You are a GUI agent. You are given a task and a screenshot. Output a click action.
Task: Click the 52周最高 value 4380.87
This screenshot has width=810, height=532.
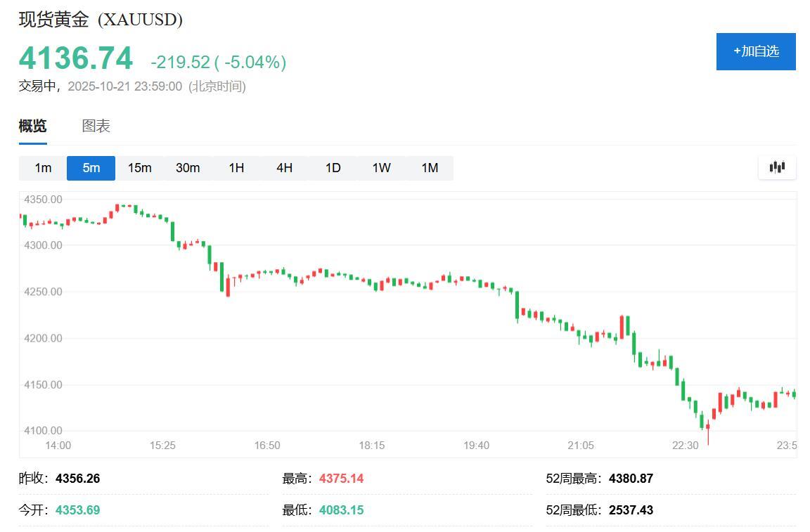pyautogui.click(x=630, y=479)
